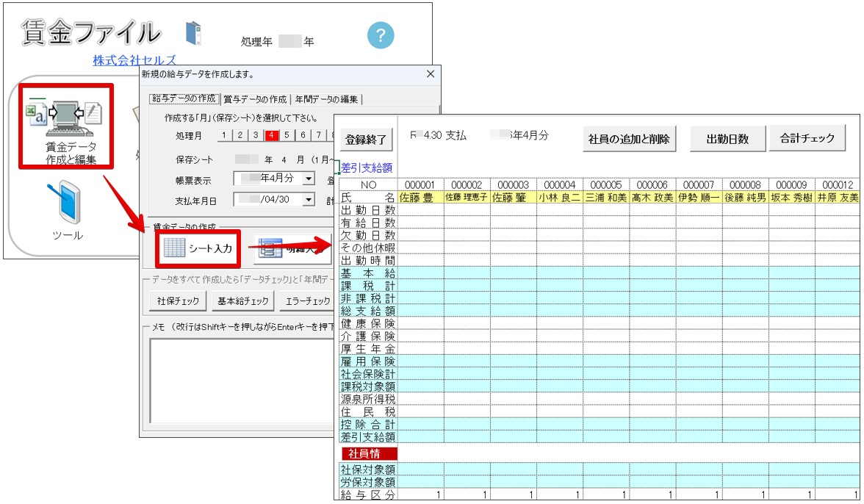This screenshot has height=504, width=864.
Task: Select employee number 000012 header
Action: pos(838,184)
